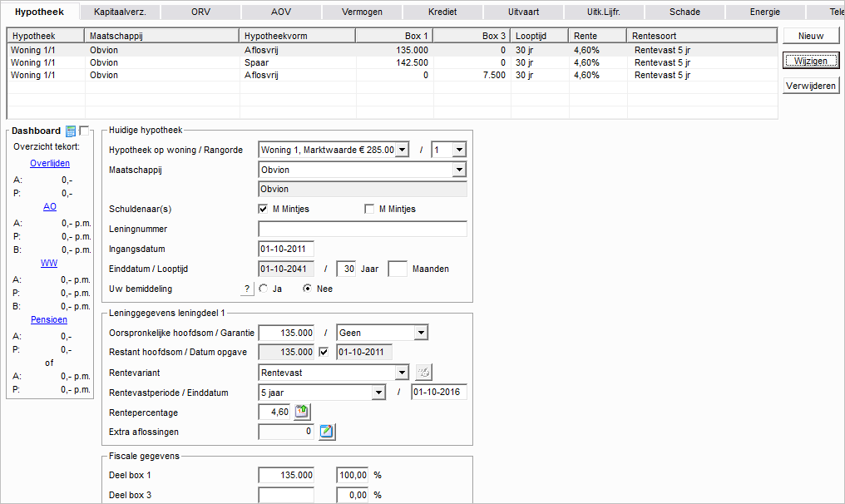
Task: Switch to the Energie tab
Action: coord(764,12)
